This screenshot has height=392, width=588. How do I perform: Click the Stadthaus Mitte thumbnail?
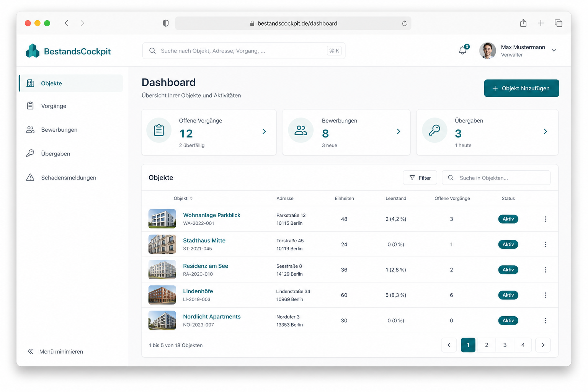coord(162,244)
